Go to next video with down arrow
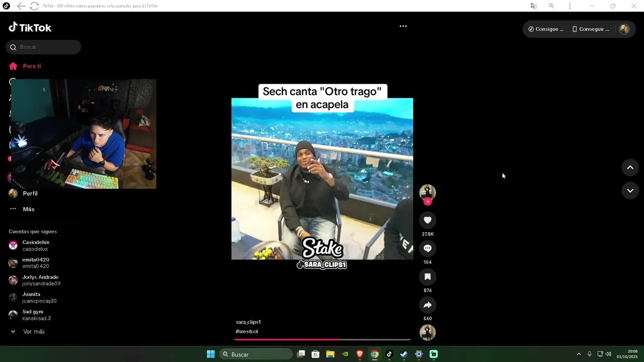Image resolution: width=644 pixels, height=362 pixels. click(630, 191)
